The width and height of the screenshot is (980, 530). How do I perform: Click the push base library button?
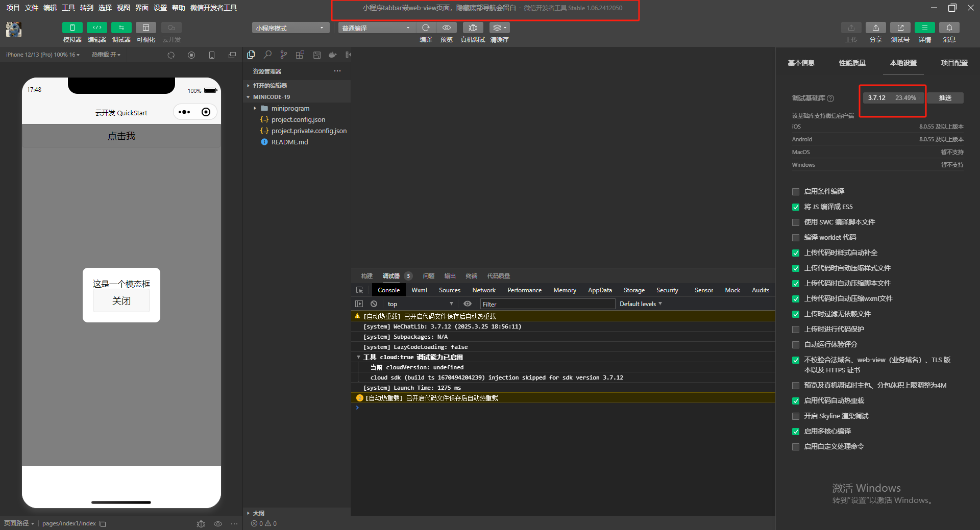click(x=945, y=98)
